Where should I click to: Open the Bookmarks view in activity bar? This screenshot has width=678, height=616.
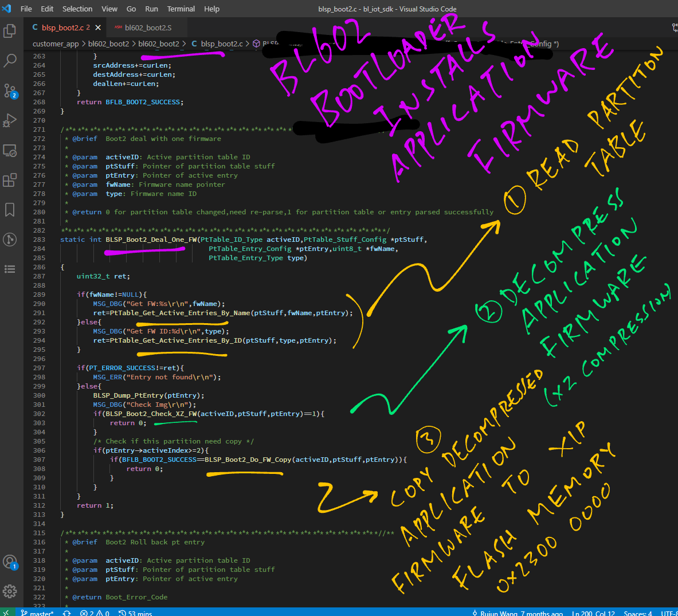tap(10, 210)
